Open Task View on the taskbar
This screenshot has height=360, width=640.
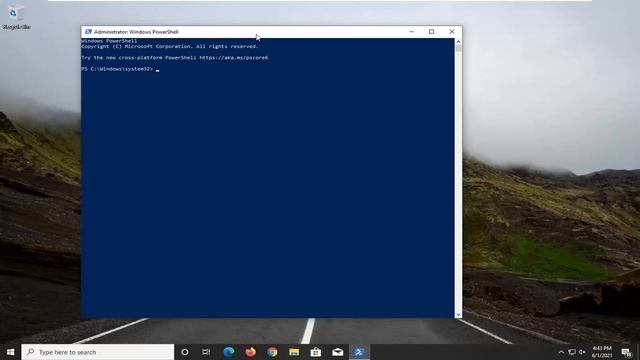pyautogui.click(x=206, y=352)
